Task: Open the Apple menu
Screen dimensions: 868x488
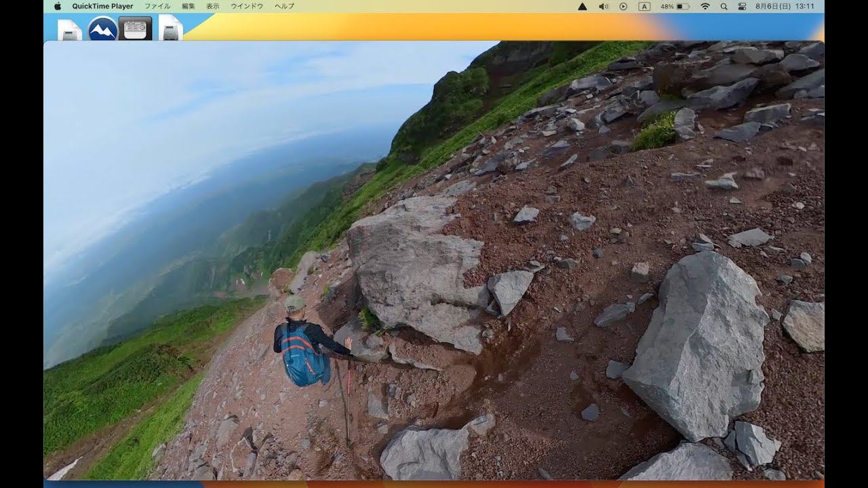Action: (x=58, y=6)
